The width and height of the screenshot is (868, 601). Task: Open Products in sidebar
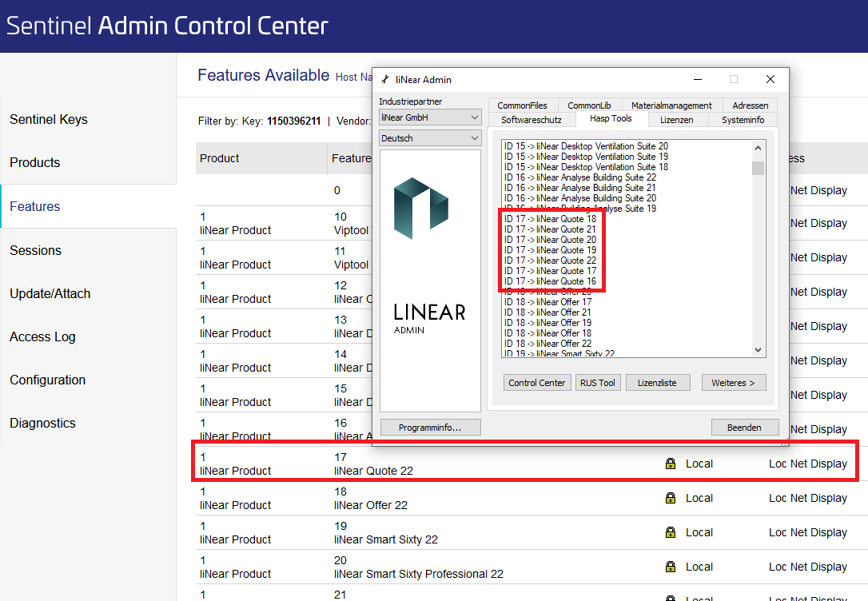(35, 163)
